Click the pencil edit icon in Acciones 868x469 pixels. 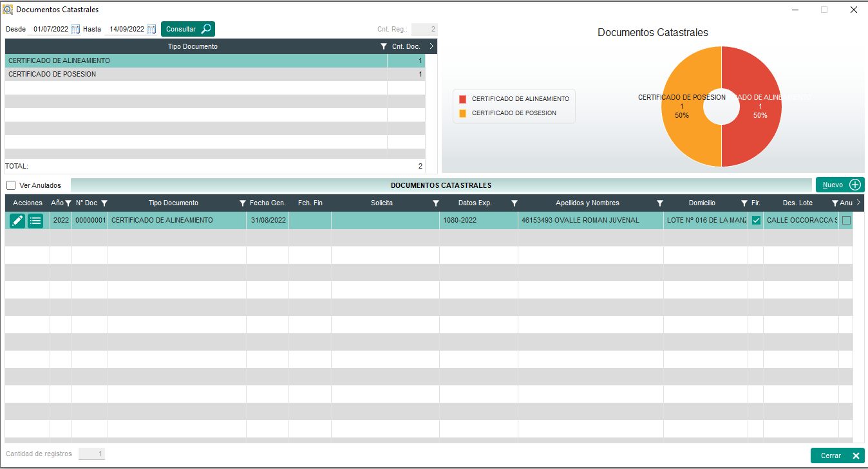[17, 221]
